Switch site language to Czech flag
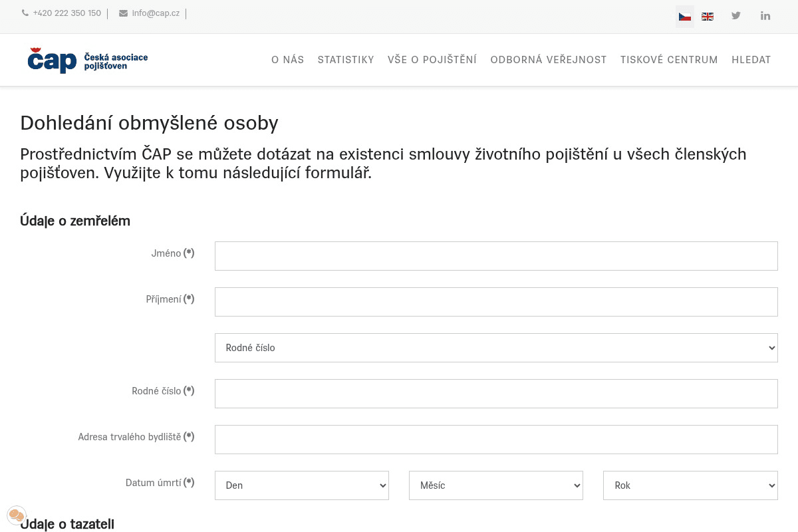 click(685, 17)
